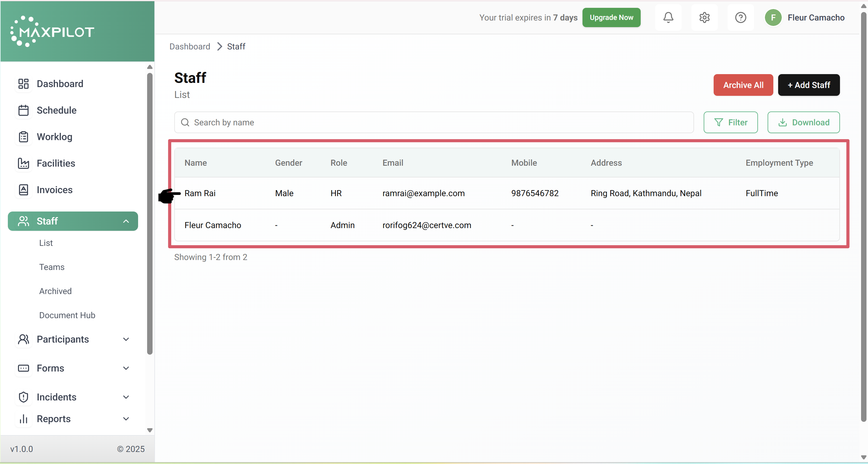Expand the Incidents menu
The width and height of the screenshot is (868, 464).
tap(126, 397)
